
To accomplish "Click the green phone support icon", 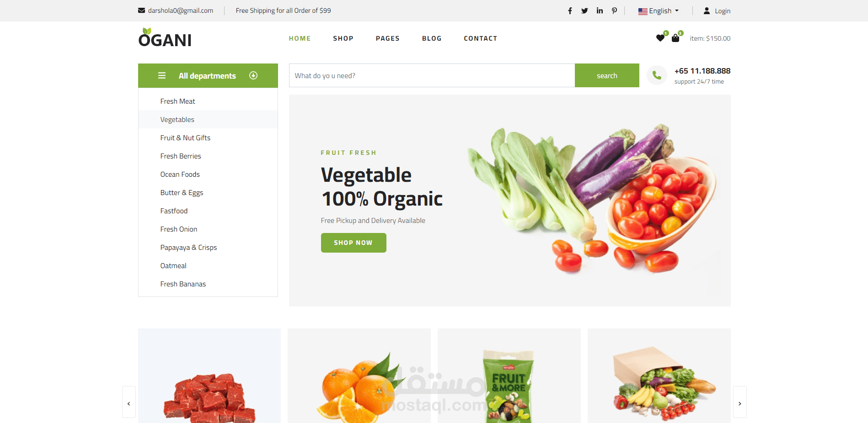I will tap(657, 75).
